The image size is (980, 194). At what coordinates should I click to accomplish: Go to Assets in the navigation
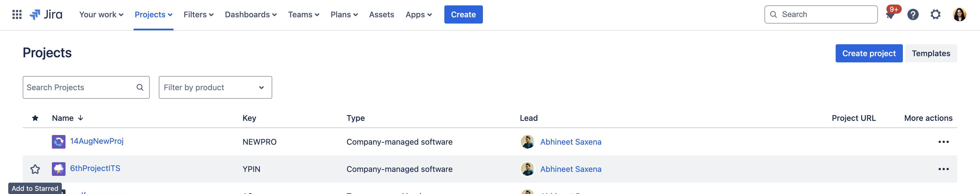(x=381, y=14)
